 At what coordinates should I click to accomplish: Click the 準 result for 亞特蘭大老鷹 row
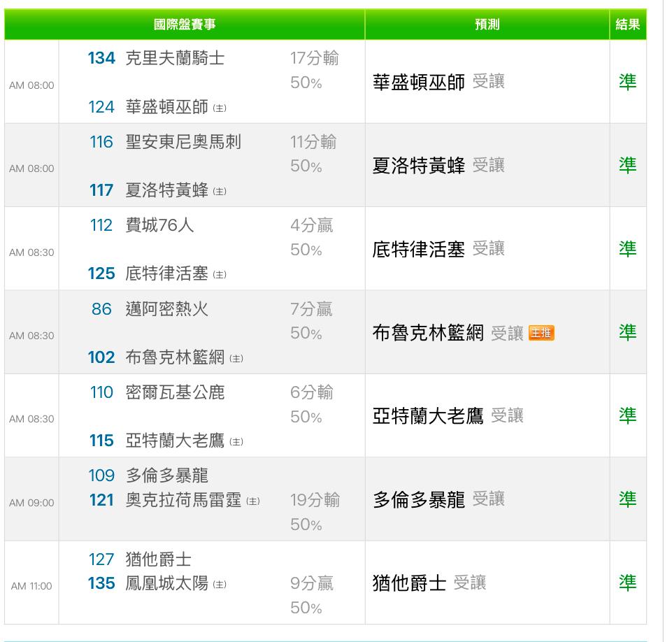tap(628, 415)
